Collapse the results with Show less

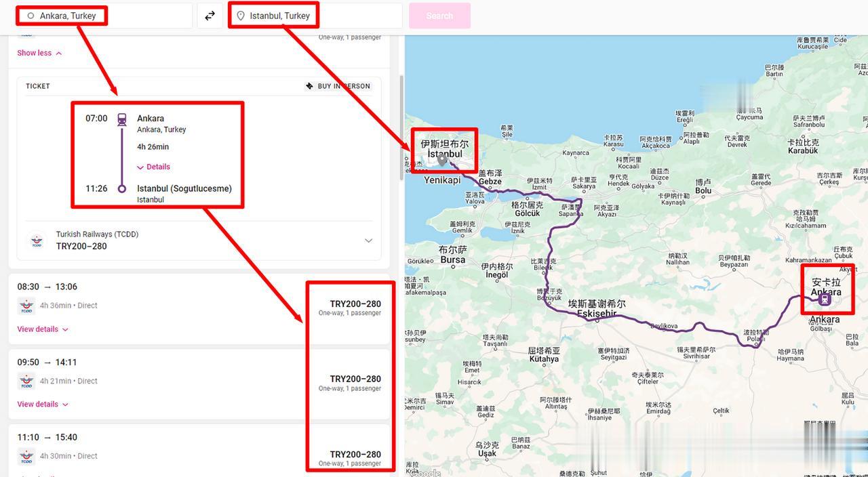[x=39, y=53]
